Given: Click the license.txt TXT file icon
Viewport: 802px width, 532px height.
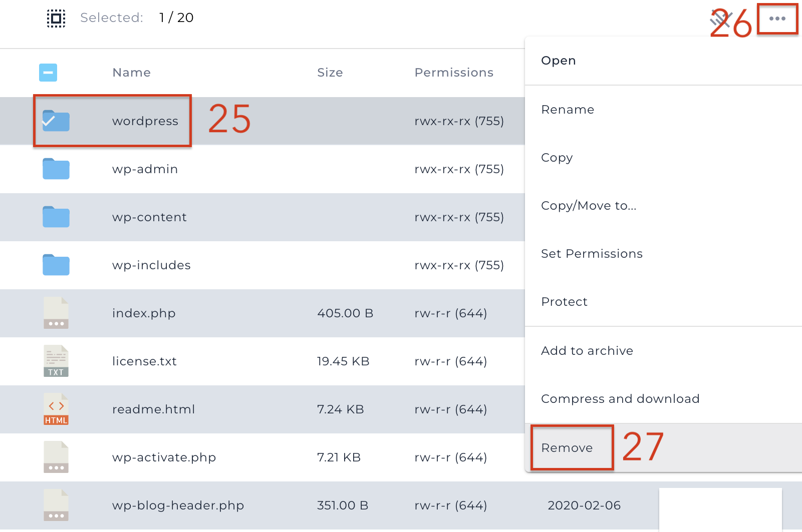Looking at the screenshot, I should [56, 361].
